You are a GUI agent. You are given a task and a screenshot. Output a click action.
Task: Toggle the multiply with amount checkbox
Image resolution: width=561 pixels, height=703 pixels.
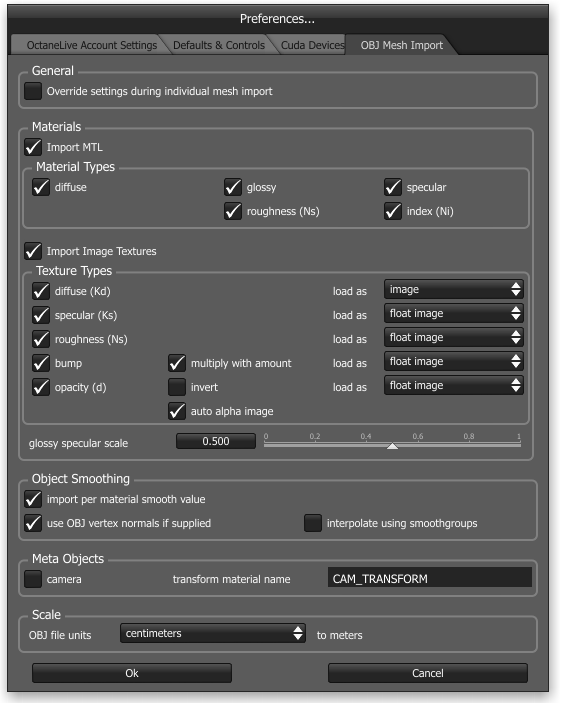coord(177,363)
